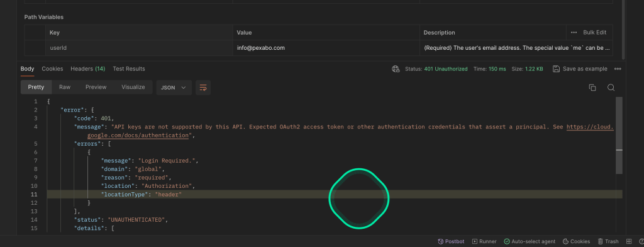The image size is (644, 247).
Task: Open the JSON format dropdown
Action: pos(174,88)
